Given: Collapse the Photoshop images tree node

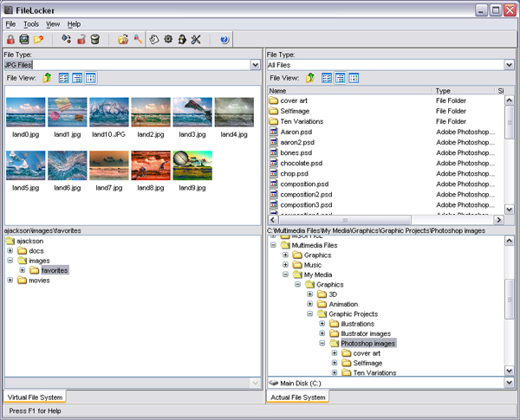Looking at the screenshot, I should 322,344.
